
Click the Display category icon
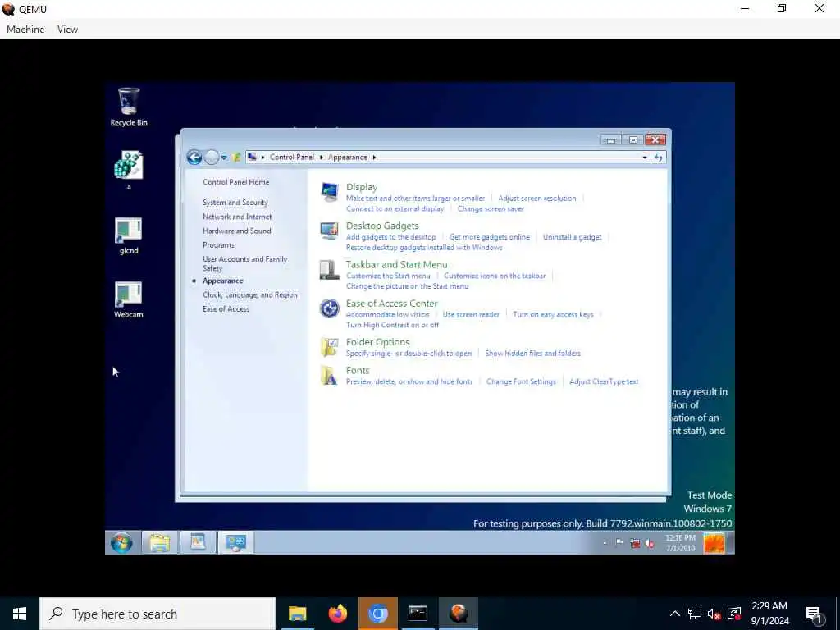coord(330,192)
